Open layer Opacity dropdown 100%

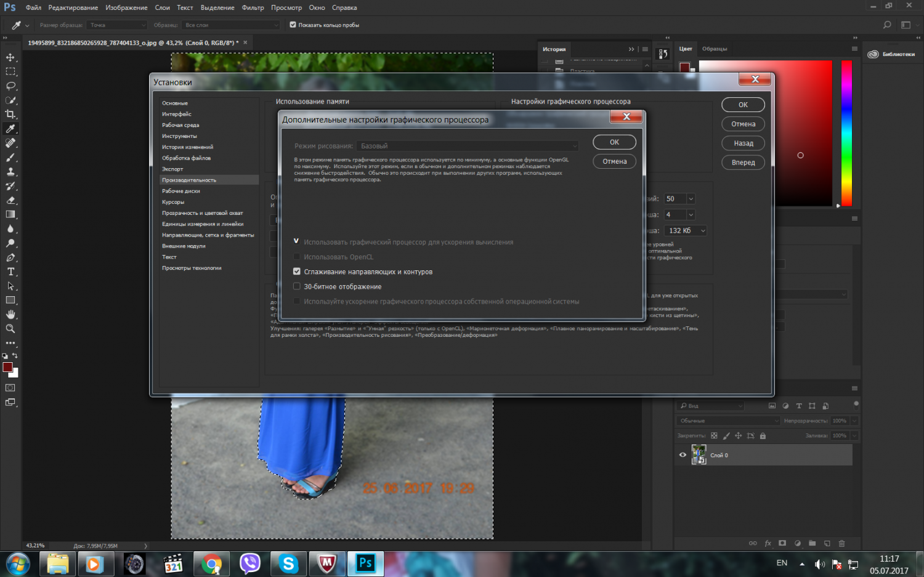[x=854, y=421]
